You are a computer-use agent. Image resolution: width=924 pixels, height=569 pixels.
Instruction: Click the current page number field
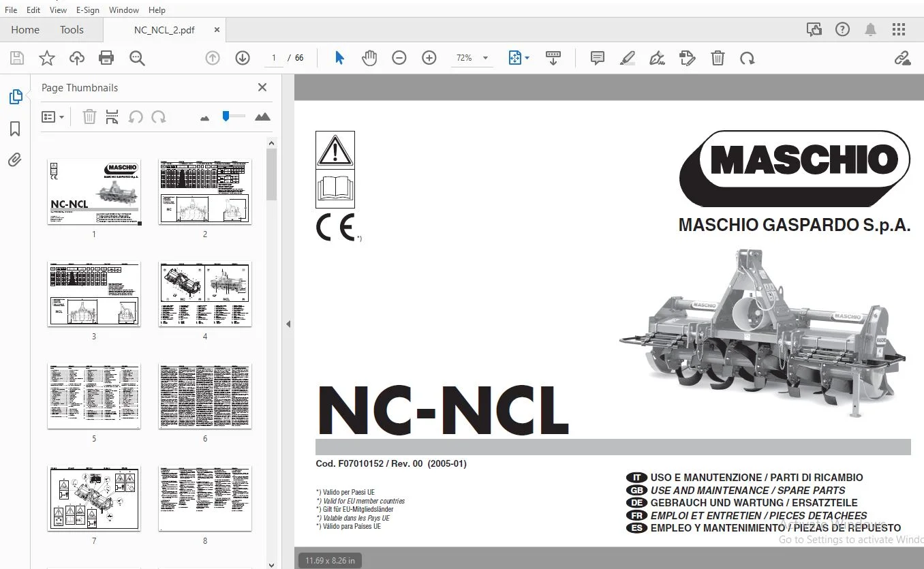(274, 59)
